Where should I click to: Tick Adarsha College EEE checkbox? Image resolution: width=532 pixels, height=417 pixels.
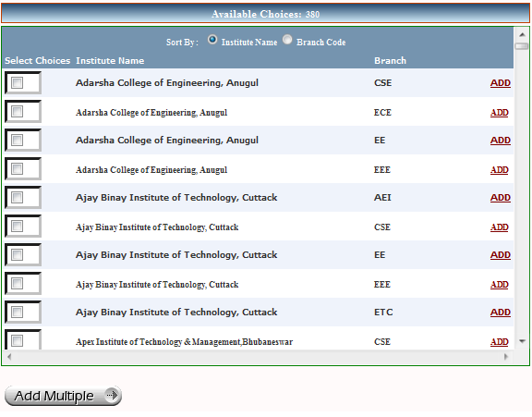[17, 169]
